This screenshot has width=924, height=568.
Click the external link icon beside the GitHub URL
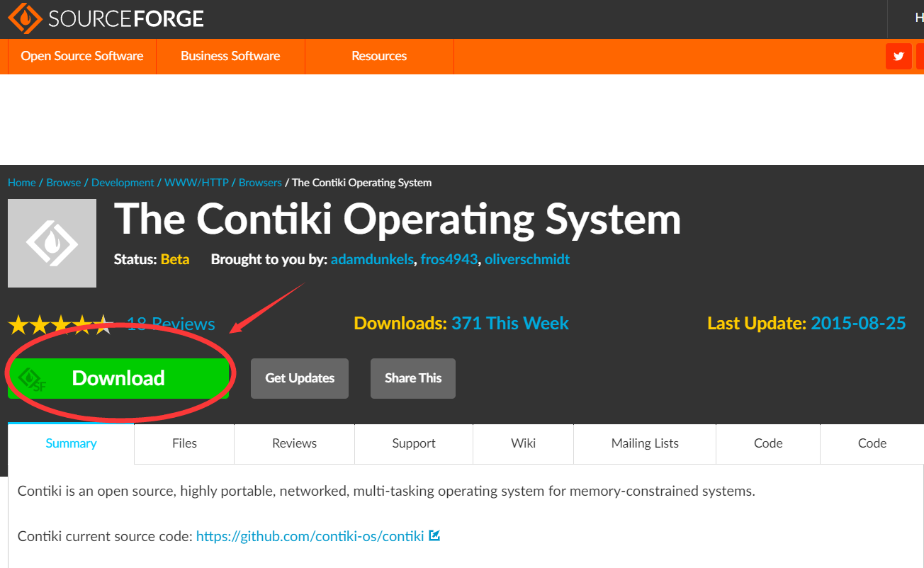433,536
